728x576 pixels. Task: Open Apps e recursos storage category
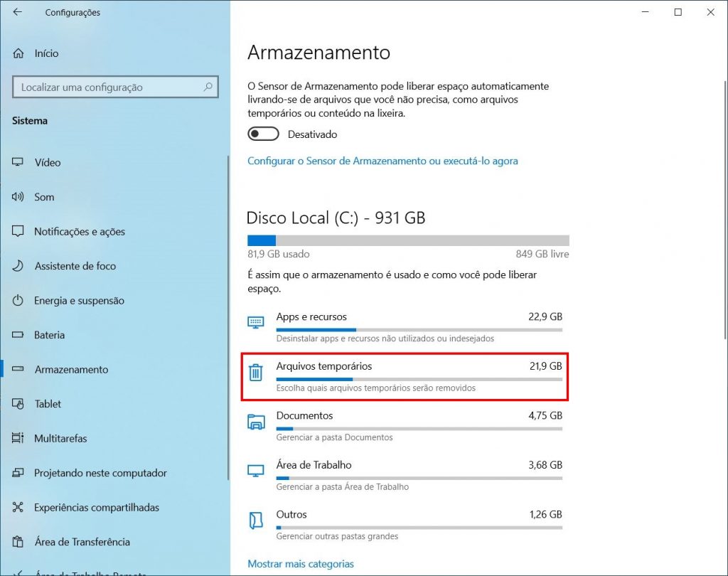(405, 328)
